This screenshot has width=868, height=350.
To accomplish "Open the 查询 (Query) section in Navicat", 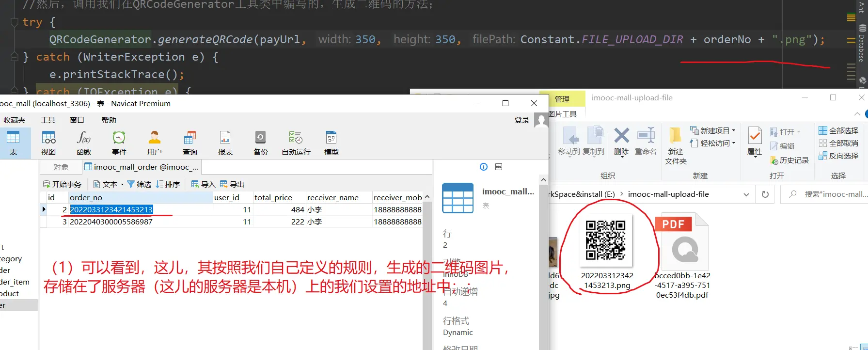I will coord(190,143).
